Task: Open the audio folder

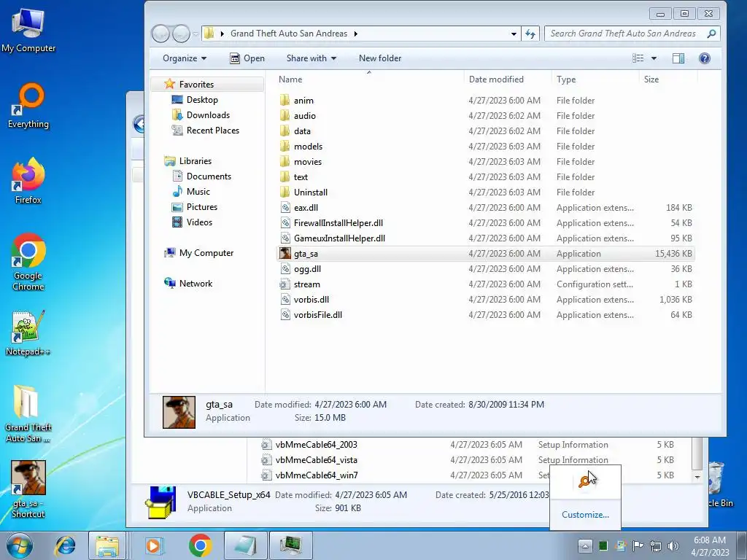Action: 486,116
